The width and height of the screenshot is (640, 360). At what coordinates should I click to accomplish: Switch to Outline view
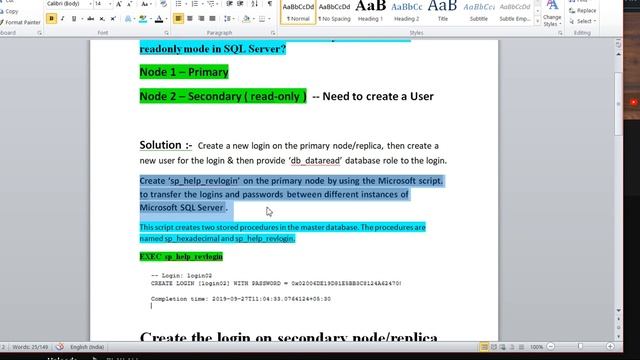pyautogui.click(x=512, y=347)
